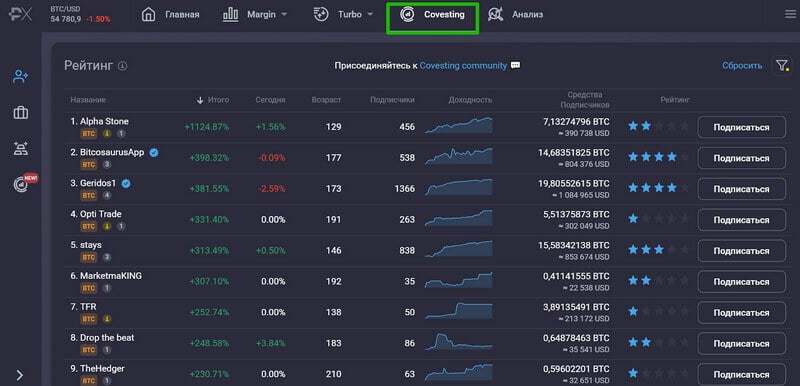Open the Drop the beat yield chart
The image size is (800, 386).
pos(459,342)
